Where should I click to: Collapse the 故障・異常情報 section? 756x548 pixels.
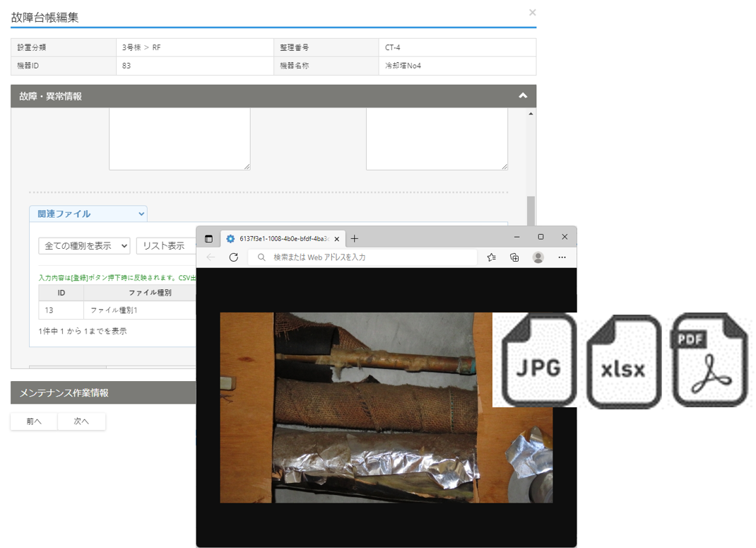[x=522, y=96]
